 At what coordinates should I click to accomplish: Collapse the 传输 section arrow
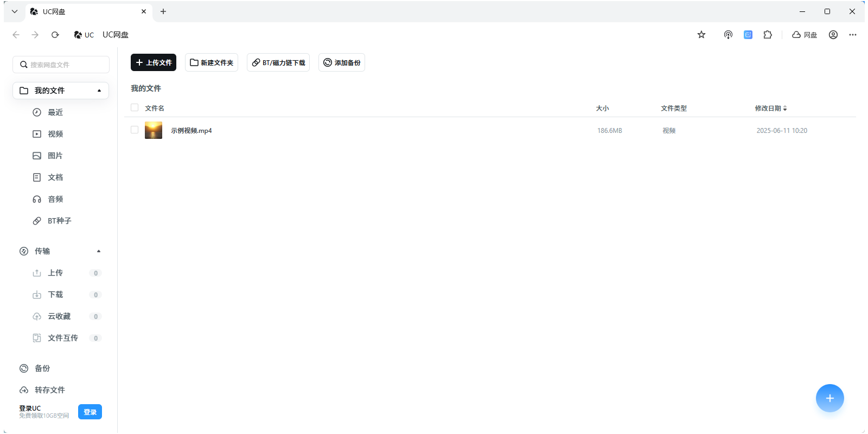pos(99,251)
